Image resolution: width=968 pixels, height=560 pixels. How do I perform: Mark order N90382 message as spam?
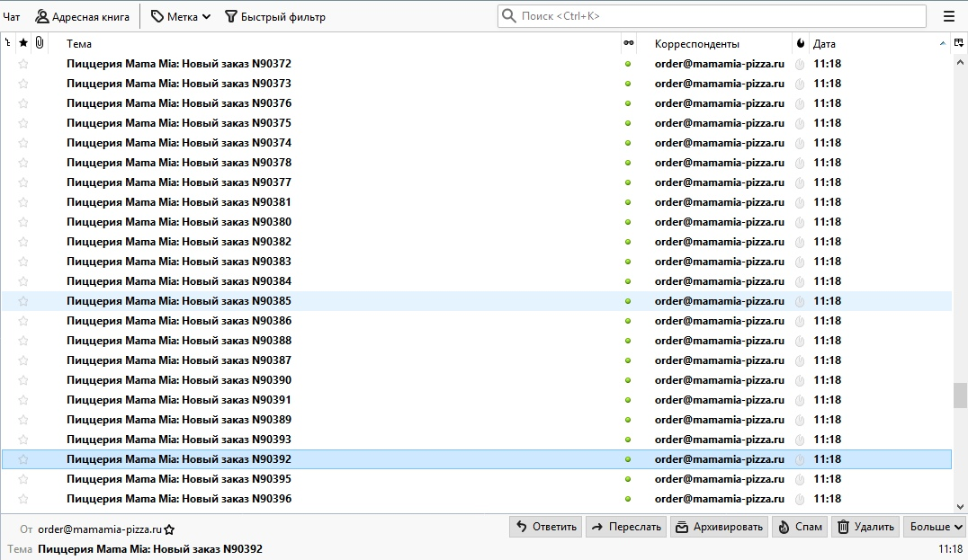pos(800,243)
